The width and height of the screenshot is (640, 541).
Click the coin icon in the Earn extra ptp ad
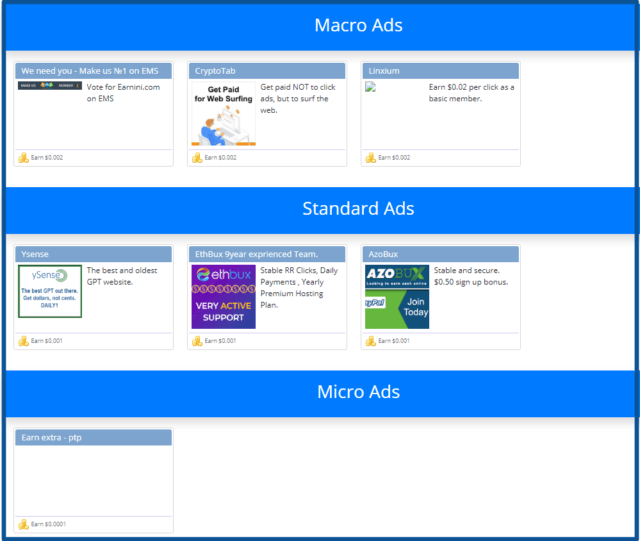pos(23,524)
